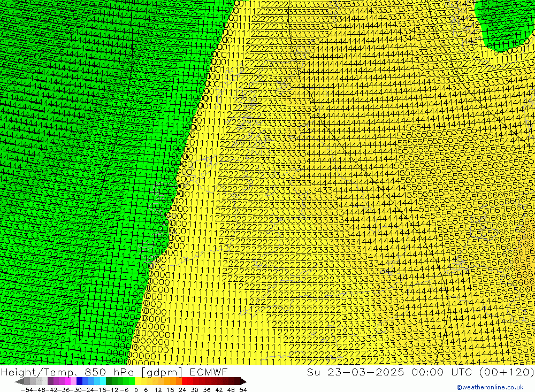Click the Height/Temp. 850 hPa ECMWF title
The height and width of the screenshot is (392, 535).
click(x=114, y=372)
